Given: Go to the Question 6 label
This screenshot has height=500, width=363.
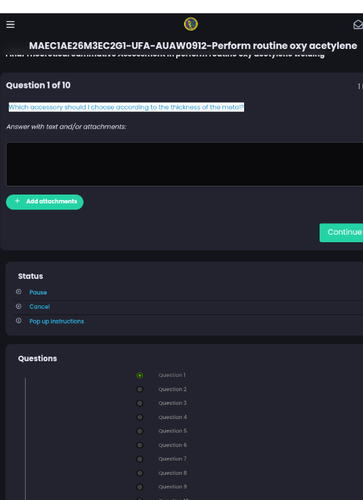Looking at the screenshot, I should pyautogui.click(x=173, y=445).
